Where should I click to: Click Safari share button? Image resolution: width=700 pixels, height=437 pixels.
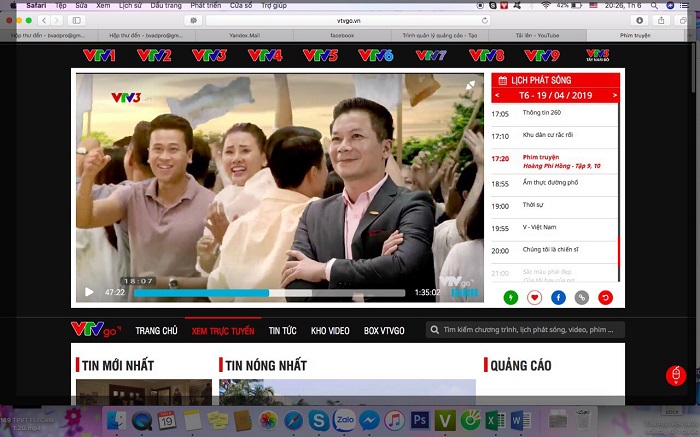click(661, 20)
